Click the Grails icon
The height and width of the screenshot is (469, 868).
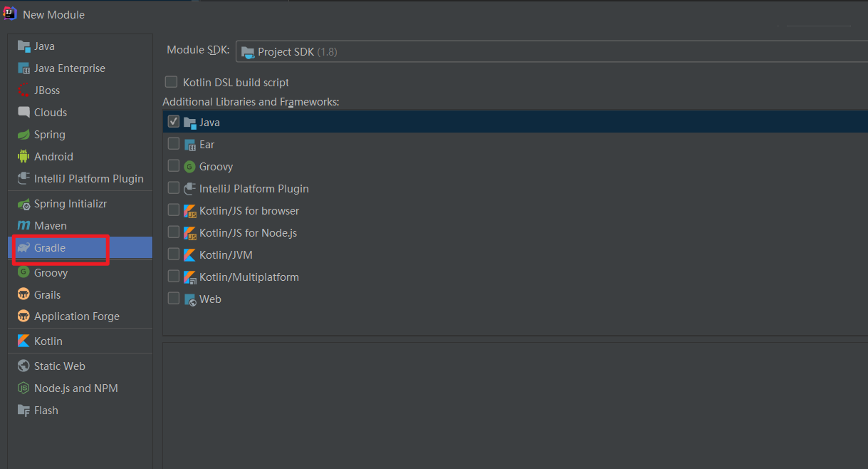(x=23, y=294)
